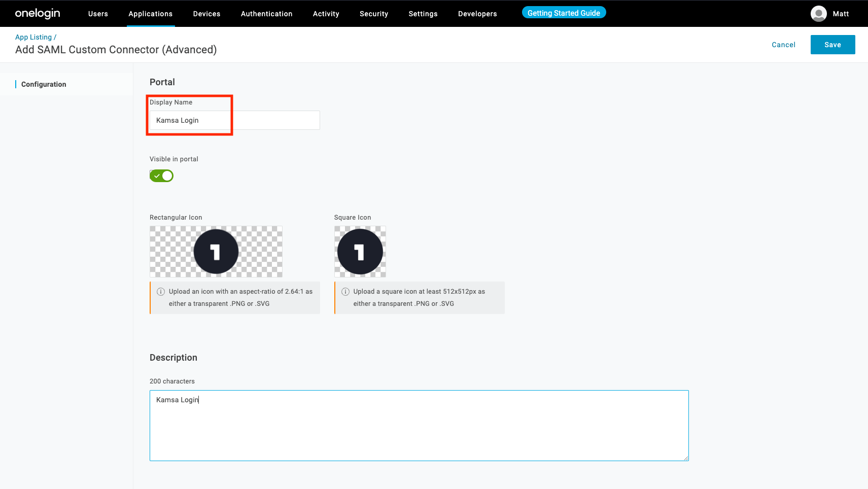Click info icon for rectangular icon hint
The height and width of the screenshot is (489, 868).
[x=161, y=292]
